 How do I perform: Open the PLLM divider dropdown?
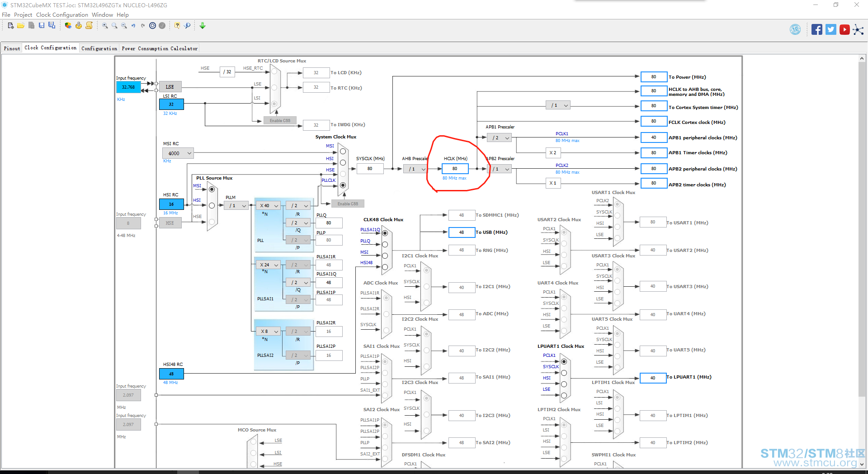pos(236,206)
